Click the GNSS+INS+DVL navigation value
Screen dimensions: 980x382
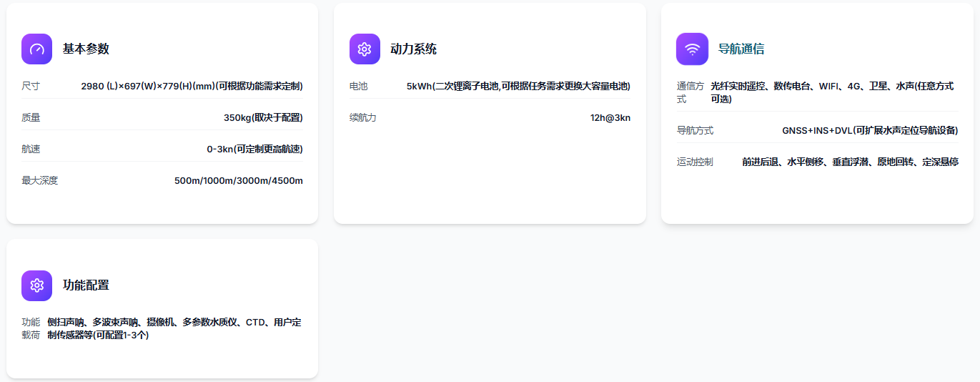(x=870, y=130)
